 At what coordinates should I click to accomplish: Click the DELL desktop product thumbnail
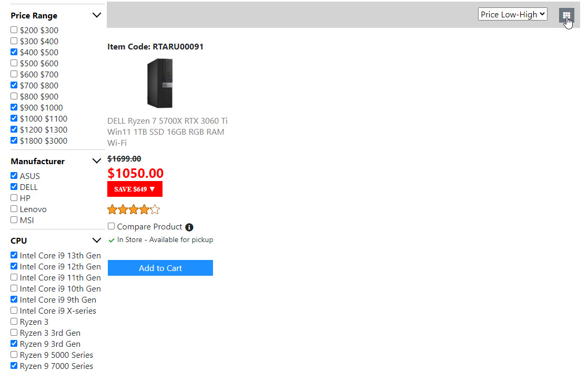[x=160, y=83]
